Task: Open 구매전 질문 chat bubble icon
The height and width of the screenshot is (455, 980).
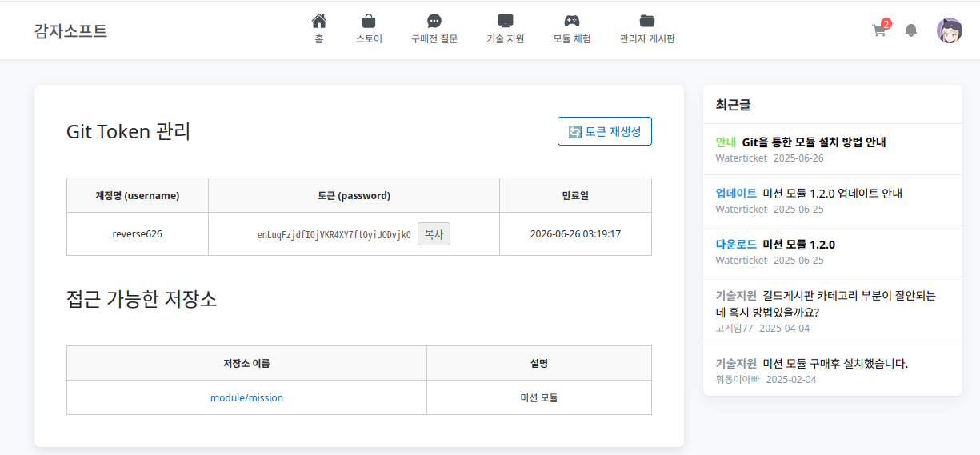Action: (434, 21)
